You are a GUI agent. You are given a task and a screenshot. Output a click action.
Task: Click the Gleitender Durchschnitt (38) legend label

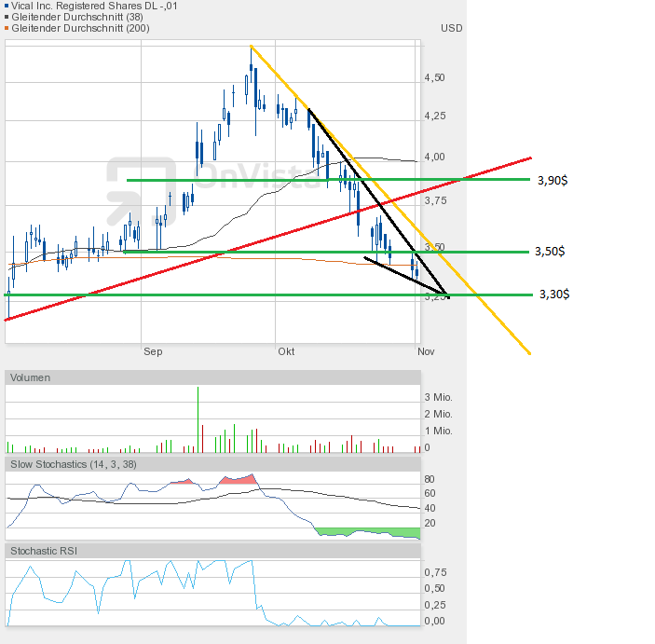tap(77, 17)
